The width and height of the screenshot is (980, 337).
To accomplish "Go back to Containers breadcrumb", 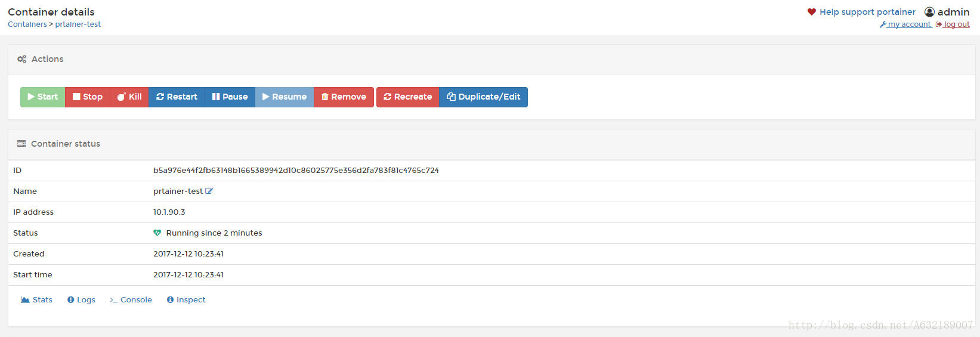I will [27, 24].
